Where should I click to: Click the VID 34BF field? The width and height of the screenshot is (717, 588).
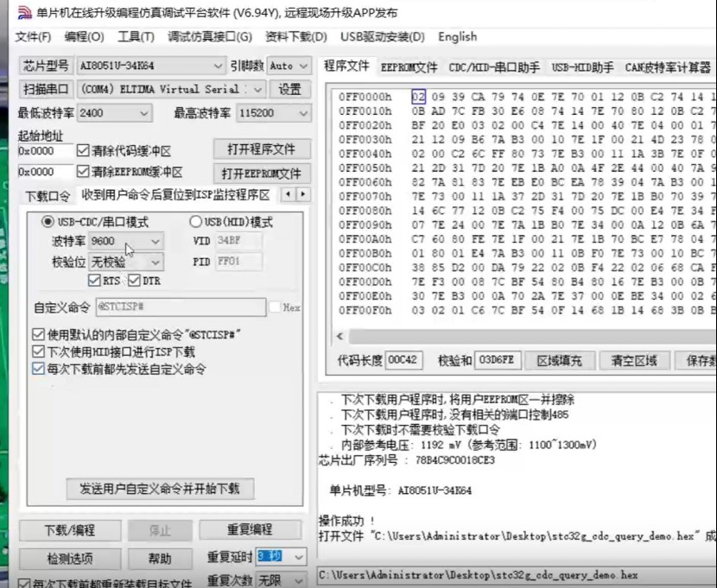coord(238,240)
